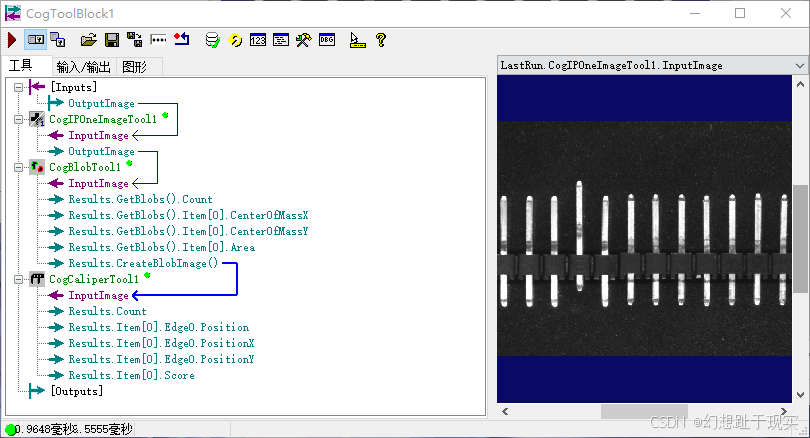Click the reset icon with red dot and arrow

(x=181, y=40)
